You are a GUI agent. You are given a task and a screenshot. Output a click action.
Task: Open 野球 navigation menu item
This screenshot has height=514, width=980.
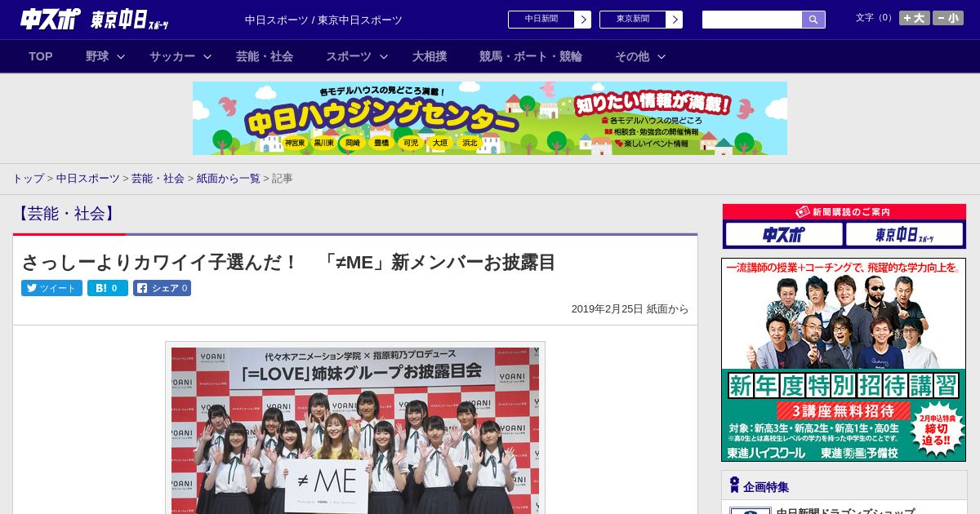pyautogui.click(x=97, y=56)
